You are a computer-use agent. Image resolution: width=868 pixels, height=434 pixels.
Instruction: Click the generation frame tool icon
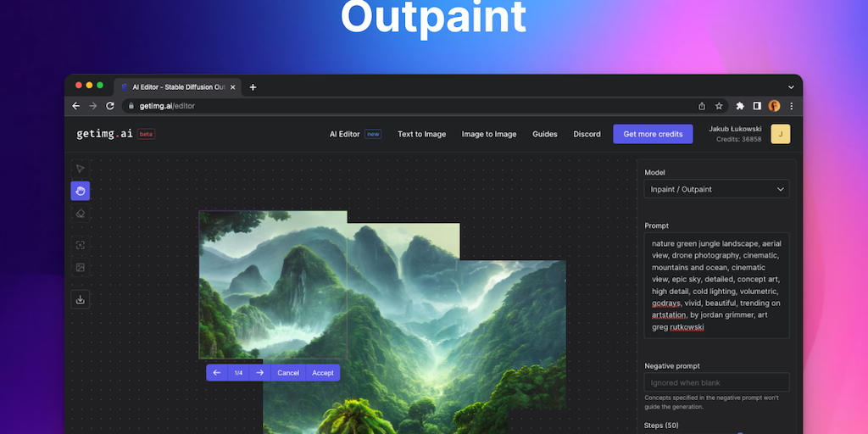coord(81,245)
